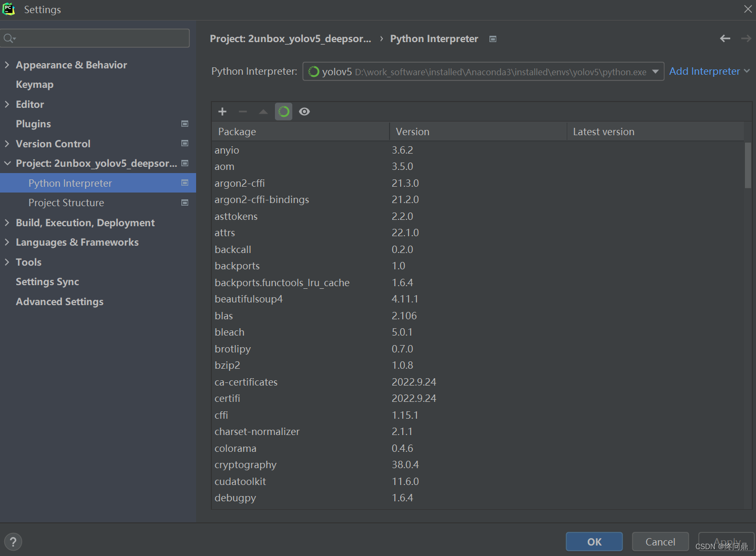Image resolution: width=756 pixels, height=556 pixels.
Task: Select the bleach package row
Action: (478, 332)
